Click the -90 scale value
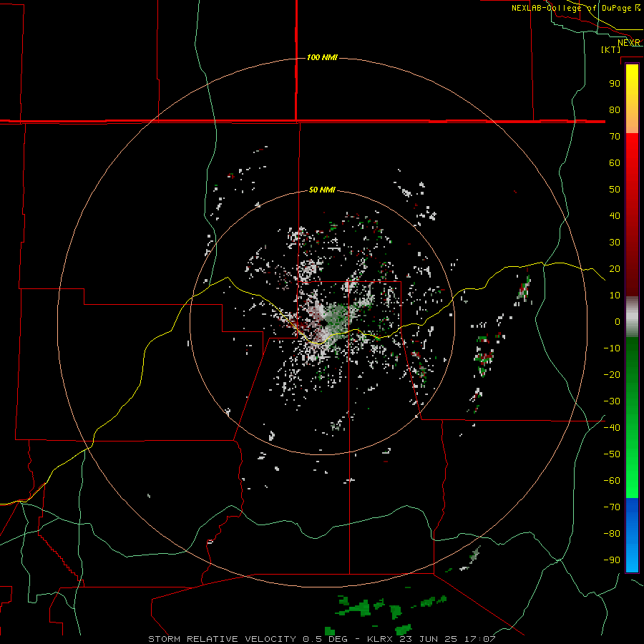This screenshot has height=644, width=644. coord(612,560)
